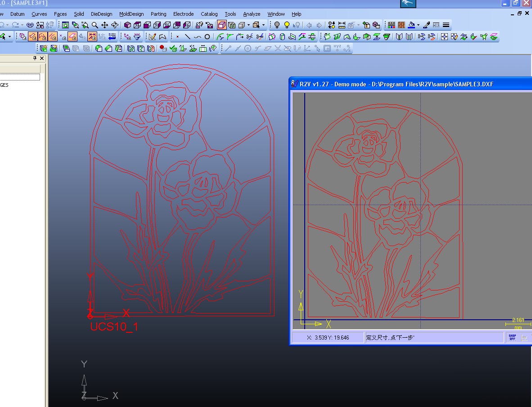Expand the cube selection mode dropdown

pyautogui.click(x=263, y=25)
